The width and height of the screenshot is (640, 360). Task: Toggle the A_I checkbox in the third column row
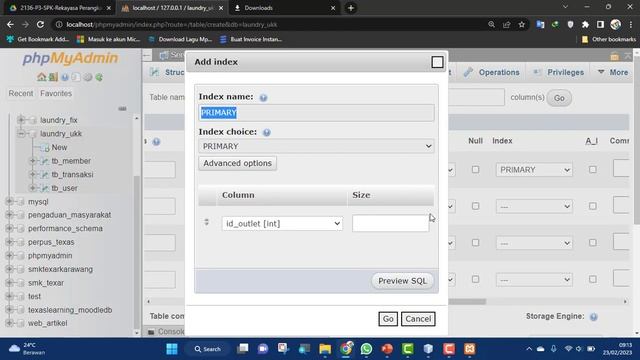[x=593, y=243]
